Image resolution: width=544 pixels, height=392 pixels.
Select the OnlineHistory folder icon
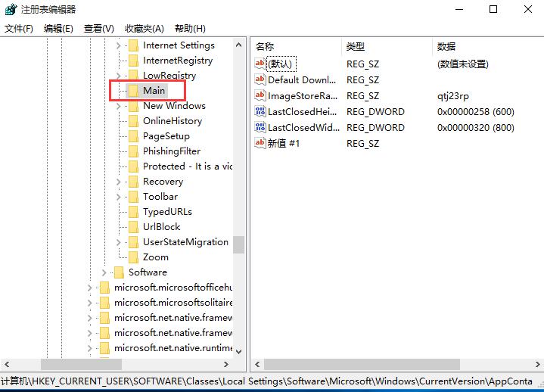[x=134, y=121]
